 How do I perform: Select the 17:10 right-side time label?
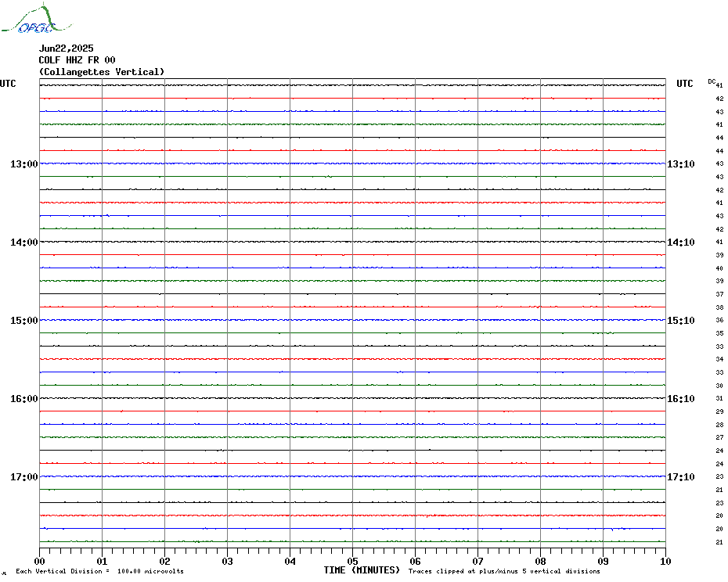click(x=680, y=477)
